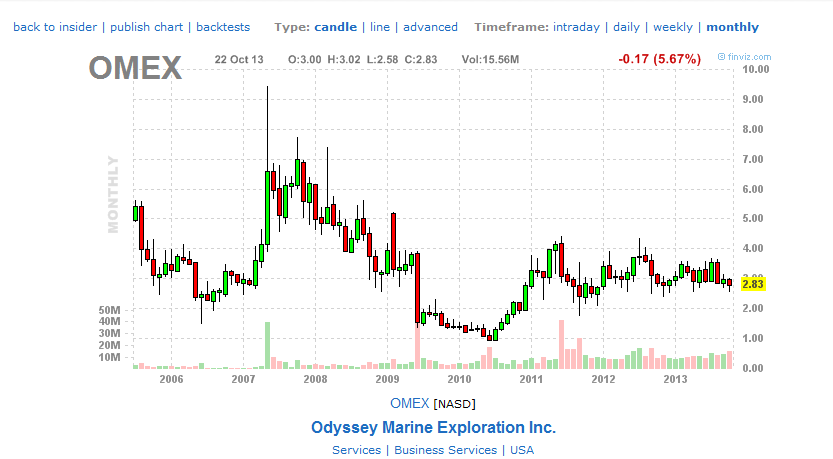Viewport: 833px width, 459px height.
Task: Click the 'H:3.02' high price readout
Action: point(344,60)
